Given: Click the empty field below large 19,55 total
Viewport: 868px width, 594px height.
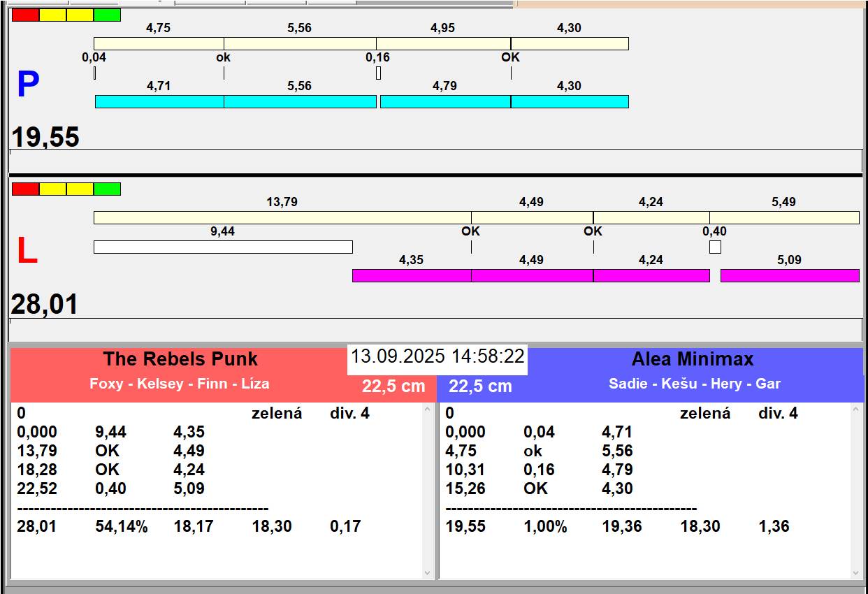Looking at the screenshot, I should tap(435, 160).
